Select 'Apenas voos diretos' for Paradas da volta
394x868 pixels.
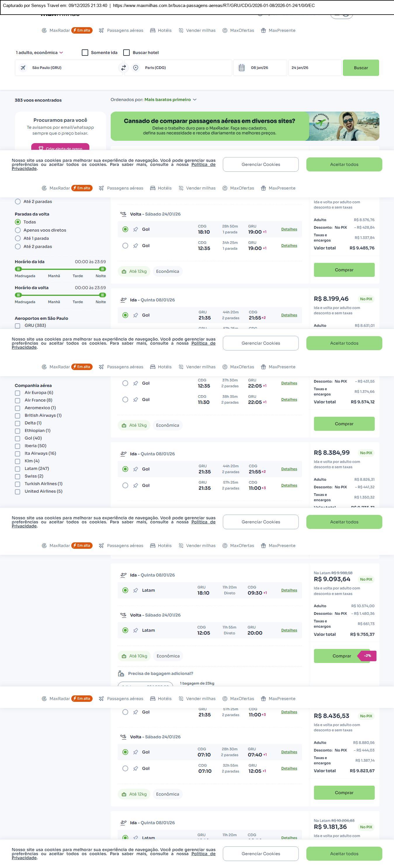pos(18,230)
